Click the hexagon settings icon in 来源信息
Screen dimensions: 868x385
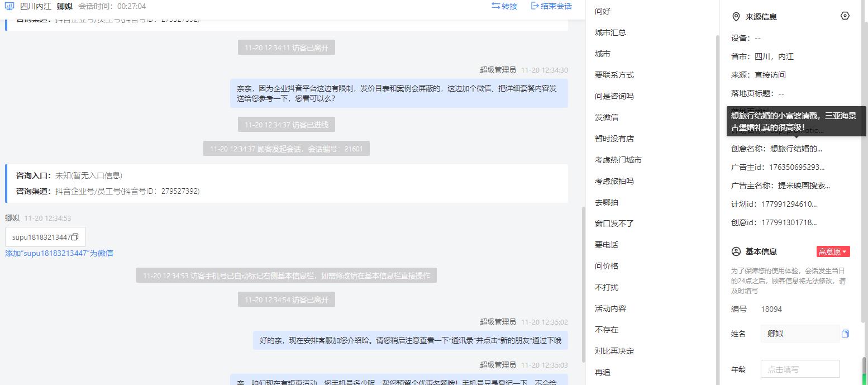point(845,16)
